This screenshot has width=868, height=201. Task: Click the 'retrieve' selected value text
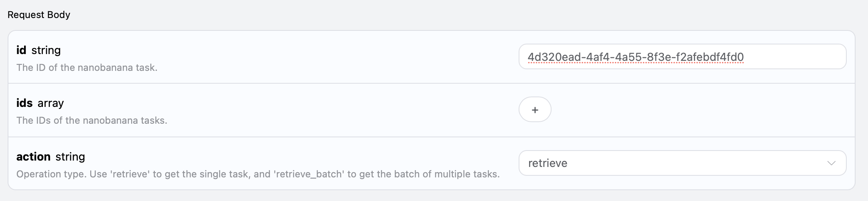pos(548,163)
